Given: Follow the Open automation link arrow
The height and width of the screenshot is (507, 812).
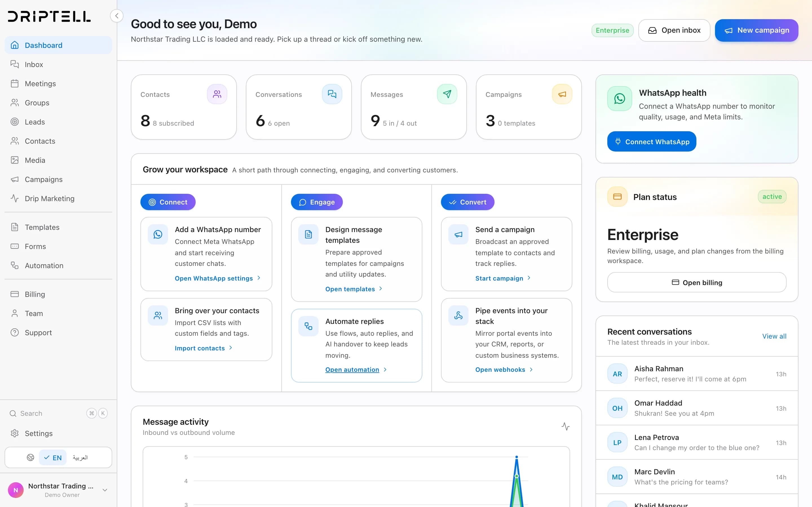Looking at the screenshot, I should click(385, 370).
